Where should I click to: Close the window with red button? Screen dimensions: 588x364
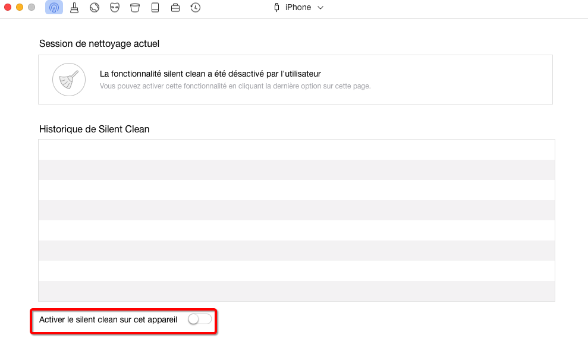pyautogui.click(x=8, y=7)
